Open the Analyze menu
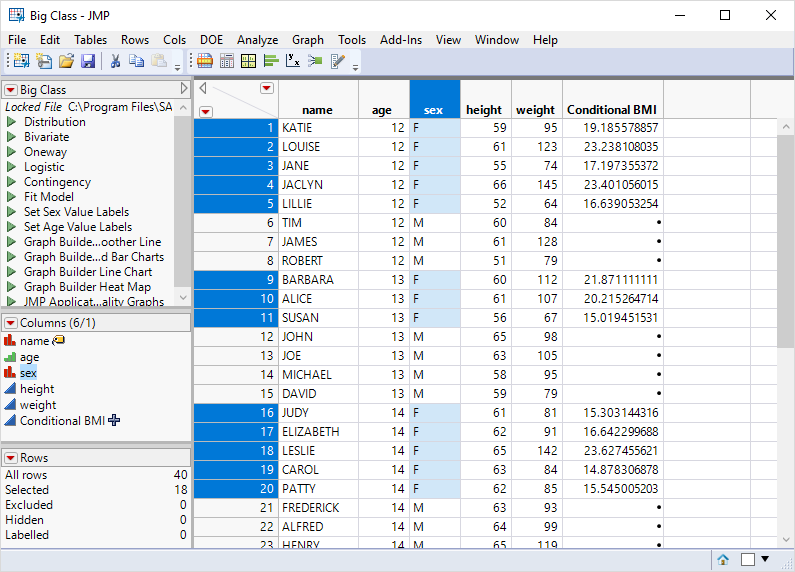795x572 pixels. (258, 40)
